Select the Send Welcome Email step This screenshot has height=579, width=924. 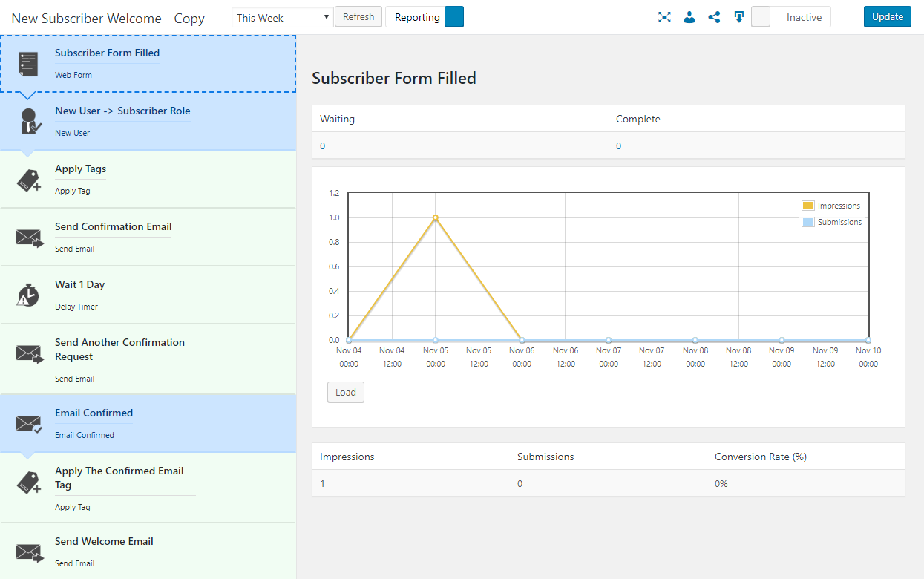coord(148,551)
